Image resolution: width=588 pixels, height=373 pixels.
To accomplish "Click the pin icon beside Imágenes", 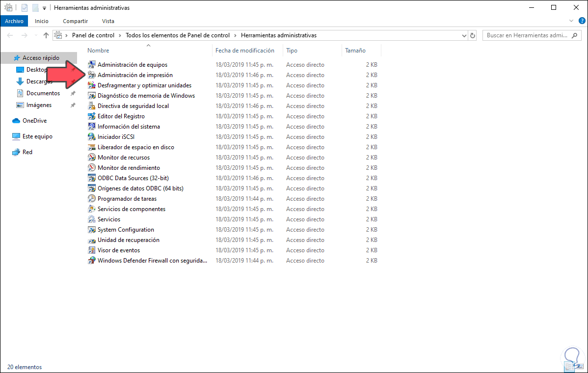I will click(73, 106).
